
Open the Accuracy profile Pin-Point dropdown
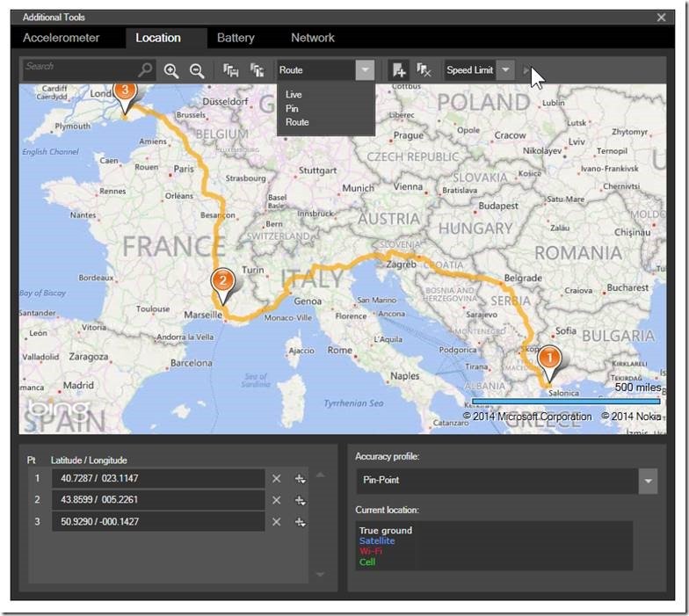click(x=648, y=481)
